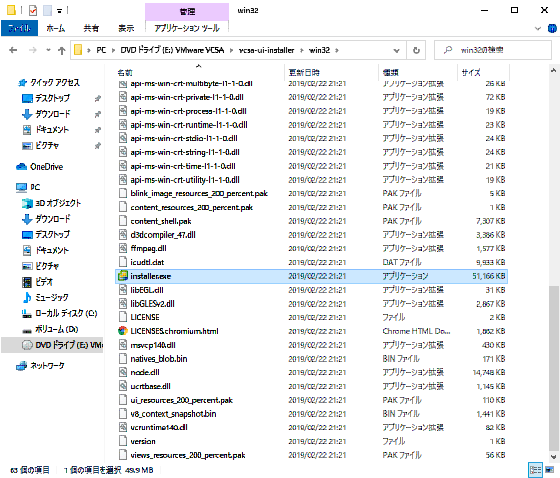Click the Desktop icon under Quick Access
The width and height of the screenshot is (560, 478).
[x=27, y=98]
